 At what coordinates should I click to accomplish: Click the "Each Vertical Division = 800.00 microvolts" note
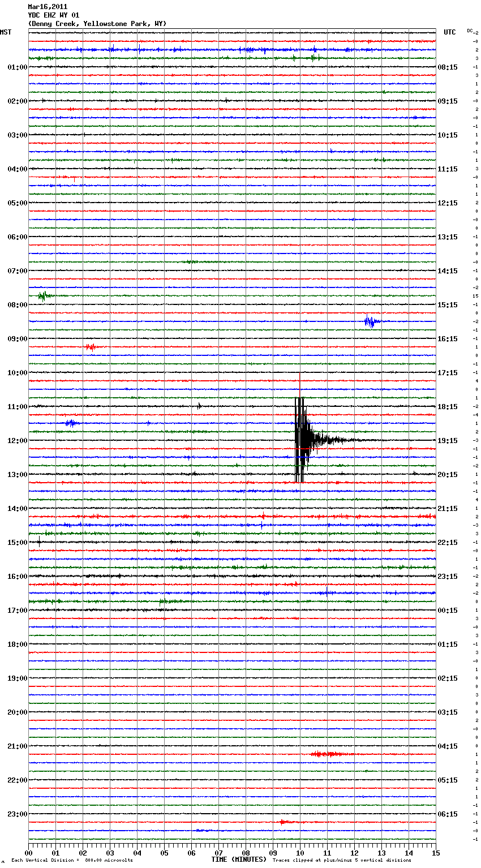click(72, 861)
